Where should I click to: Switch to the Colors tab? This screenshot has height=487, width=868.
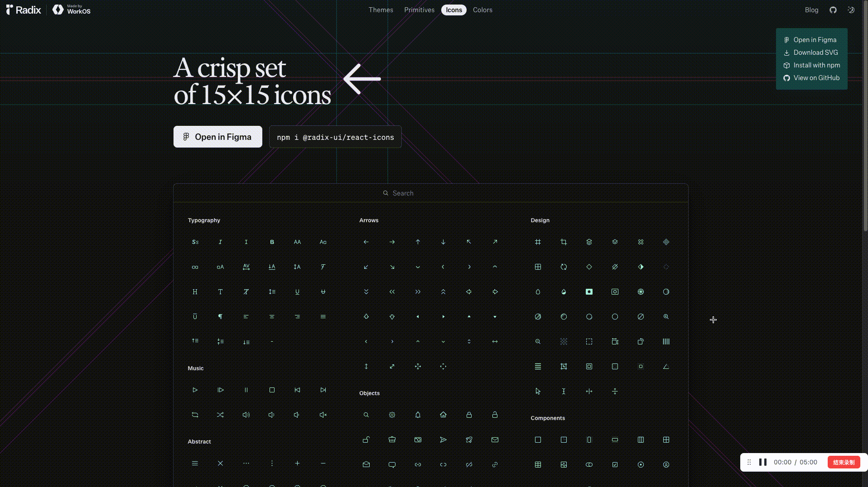tap(482, 10)
